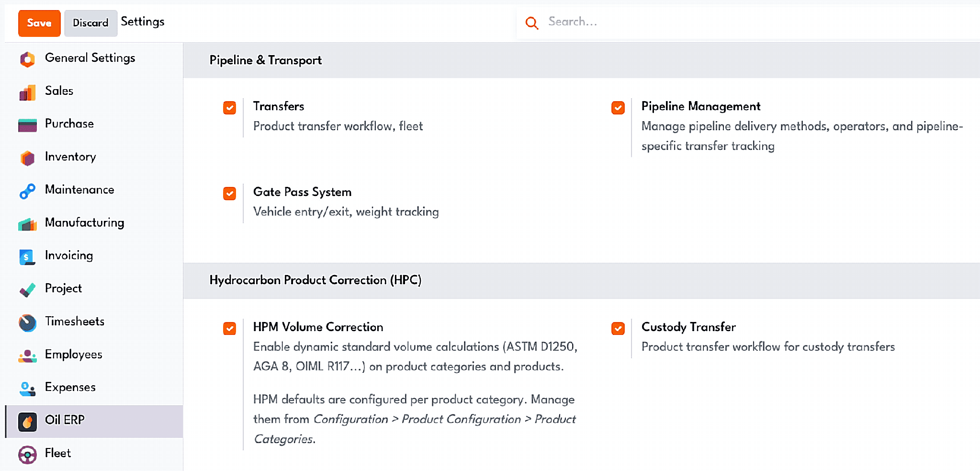The image size is (980, 471).
Task: Click 'Vehicle entry/exit, weight tracking' text
Action: click(346, 212)
